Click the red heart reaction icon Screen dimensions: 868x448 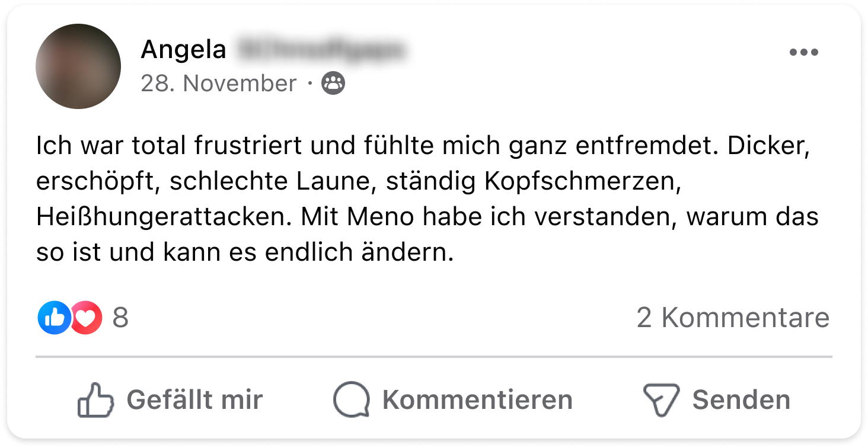(87, 318)
